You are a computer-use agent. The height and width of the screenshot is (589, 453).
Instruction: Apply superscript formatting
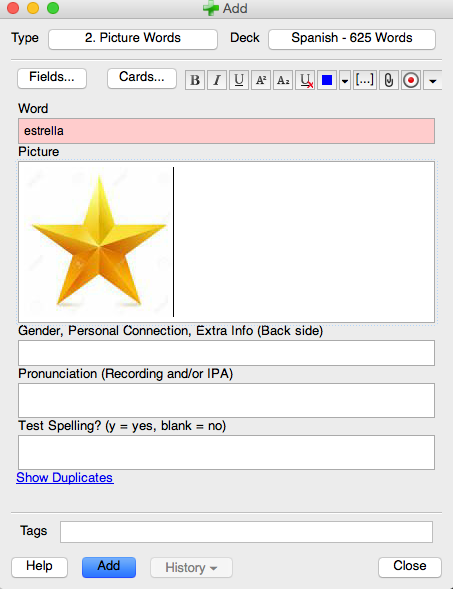[261, 80]
